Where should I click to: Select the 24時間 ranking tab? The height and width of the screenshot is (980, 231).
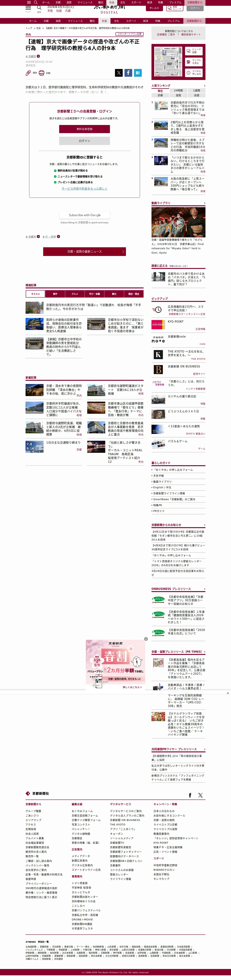click(x=179, y=91)
